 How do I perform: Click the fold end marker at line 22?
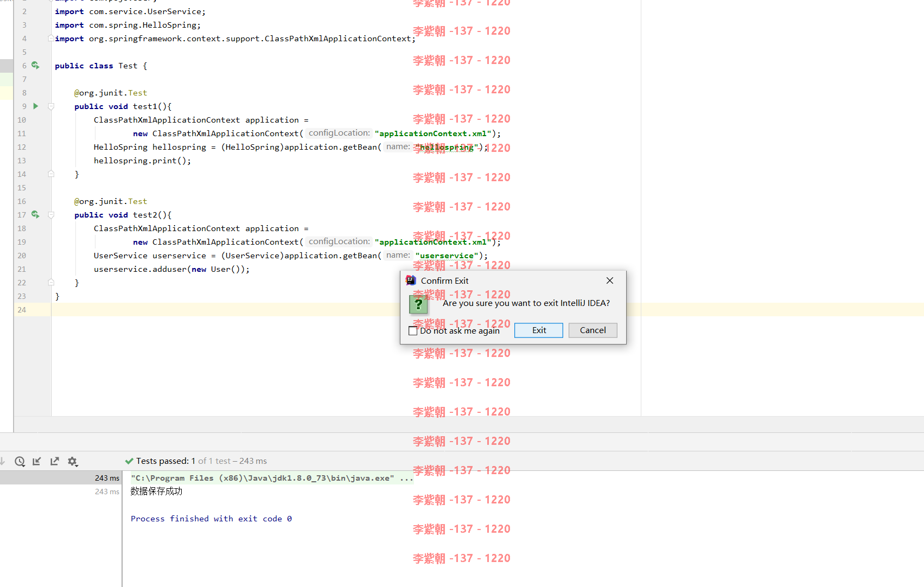[x=51, y=283]
